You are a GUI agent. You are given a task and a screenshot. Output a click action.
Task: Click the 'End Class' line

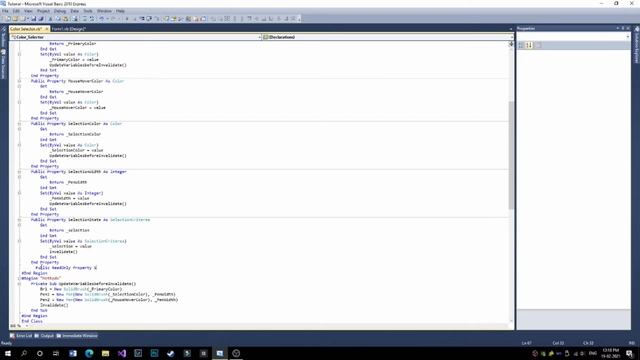click(x=32, y=321)
